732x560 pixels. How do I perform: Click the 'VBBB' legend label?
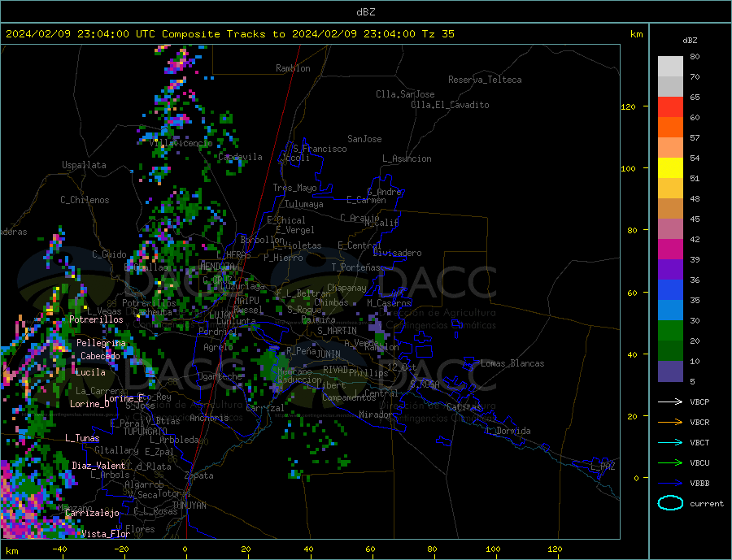pos(699,484)
